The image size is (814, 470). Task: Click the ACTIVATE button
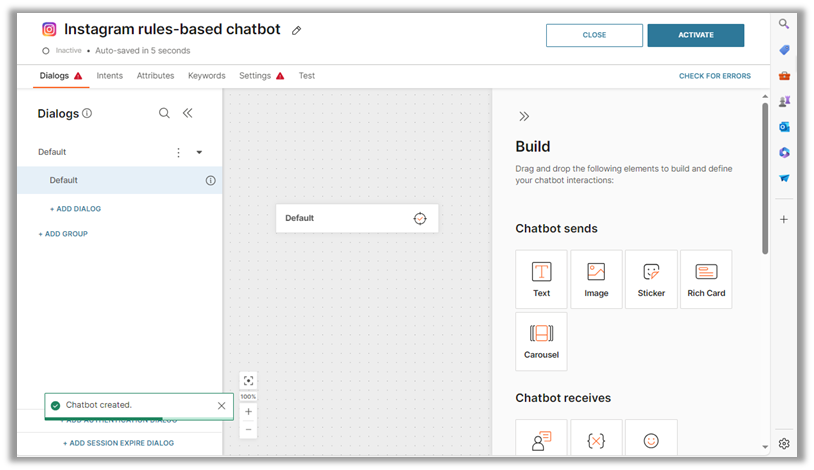point(696,35)
